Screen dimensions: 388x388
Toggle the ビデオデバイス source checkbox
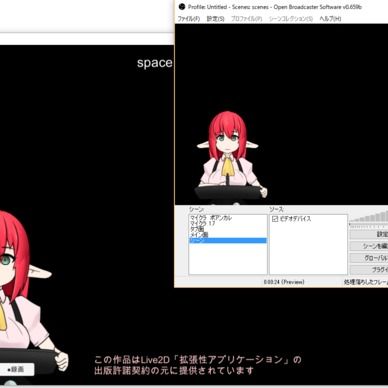275,219
